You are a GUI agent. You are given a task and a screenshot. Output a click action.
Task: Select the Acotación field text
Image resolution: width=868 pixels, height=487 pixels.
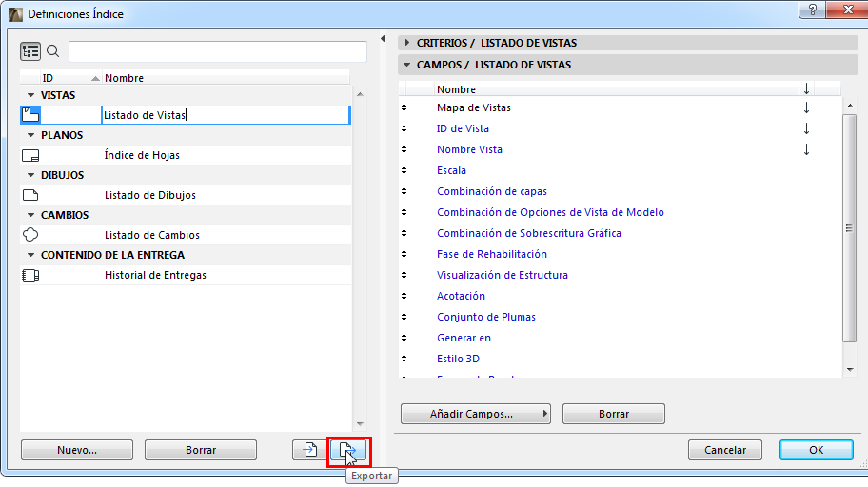(461, 296)
